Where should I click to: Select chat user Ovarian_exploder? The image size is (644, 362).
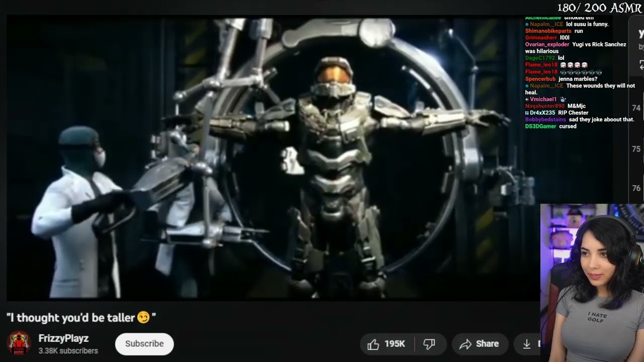point(547,44)
